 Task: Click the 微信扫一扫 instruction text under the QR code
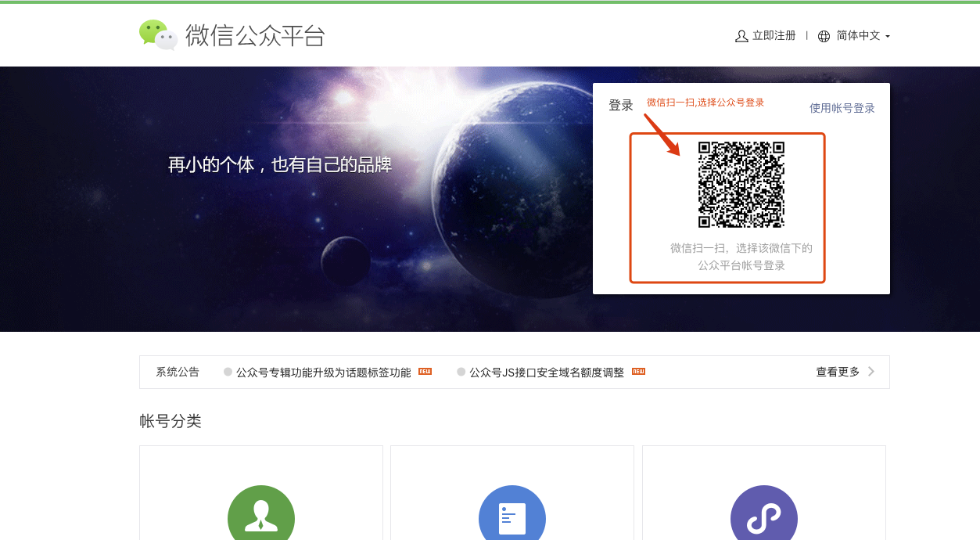coord(741,257)
